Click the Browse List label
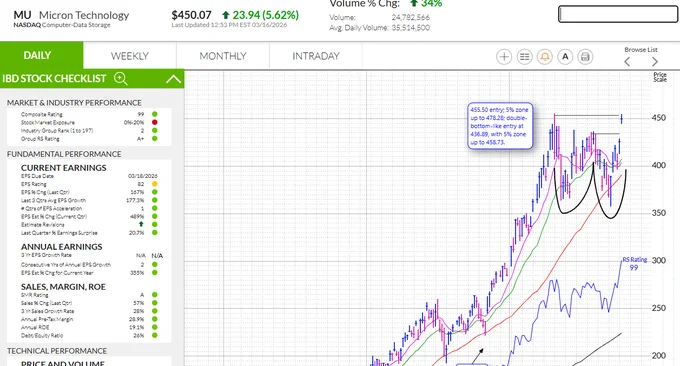 641,49
